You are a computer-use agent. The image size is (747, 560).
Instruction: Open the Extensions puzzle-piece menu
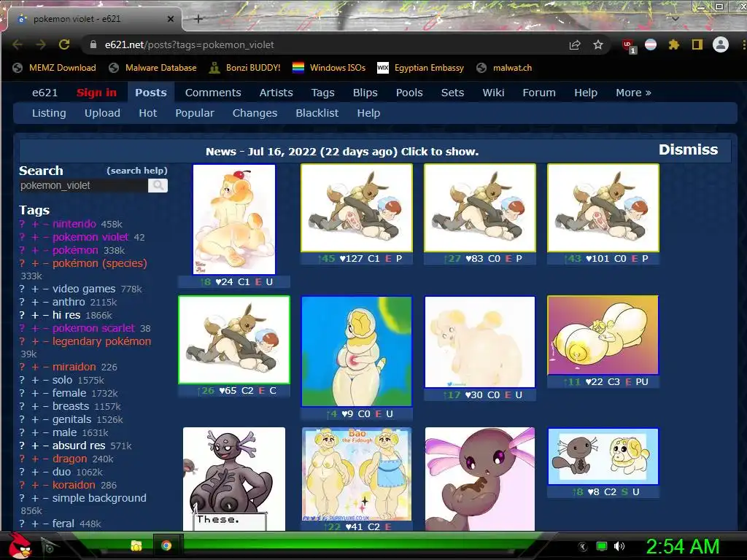673,44
